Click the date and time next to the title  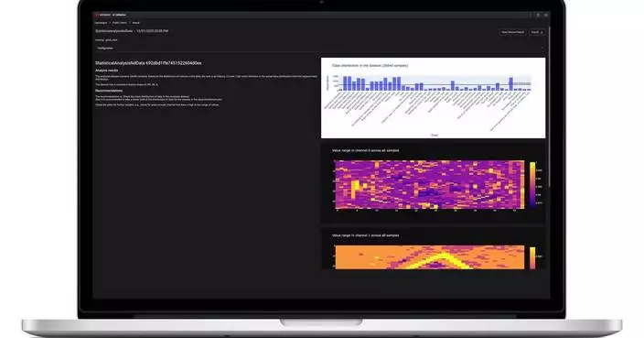(x=153, y=31)
